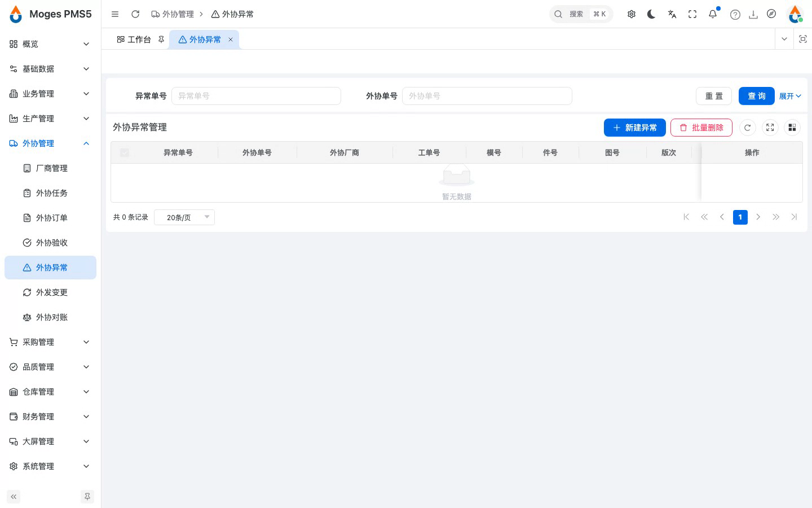Click the download icon in top bar

point(753,15)
